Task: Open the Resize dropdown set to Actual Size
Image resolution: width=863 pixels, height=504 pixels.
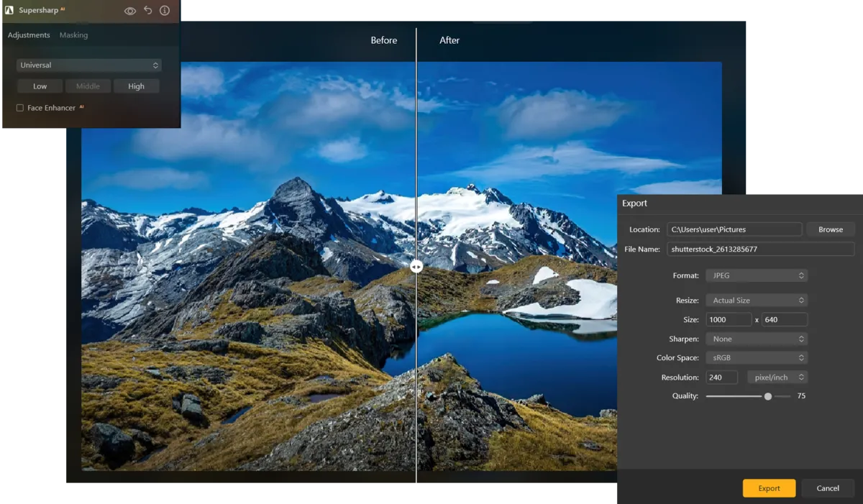Action: tap(756, 300)
